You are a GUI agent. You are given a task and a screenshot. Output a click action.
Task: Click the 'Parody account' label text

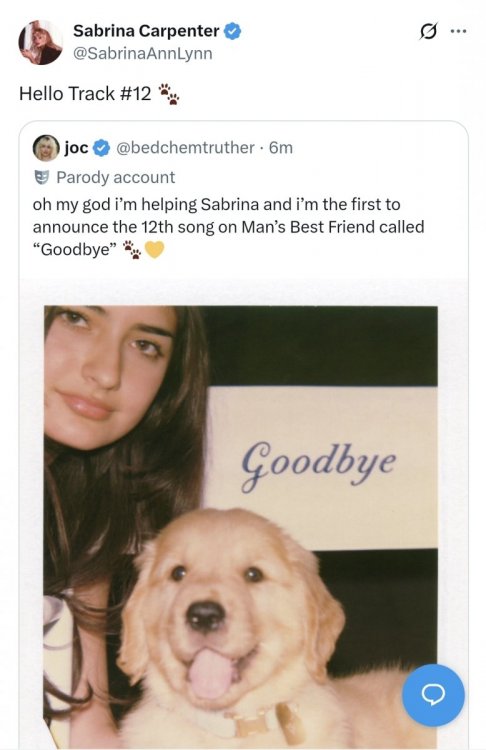[x=116, y=177]
